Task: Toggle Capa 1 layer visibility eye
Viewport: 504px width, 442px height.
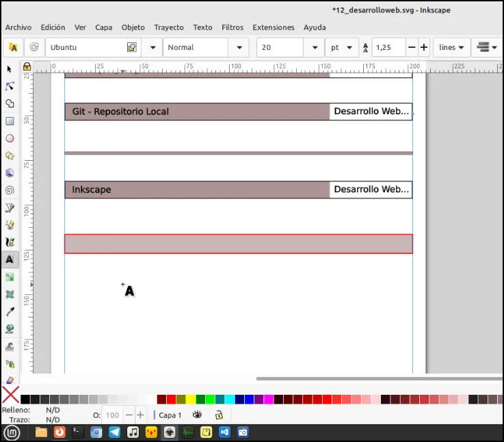Action: pos(197,415)
